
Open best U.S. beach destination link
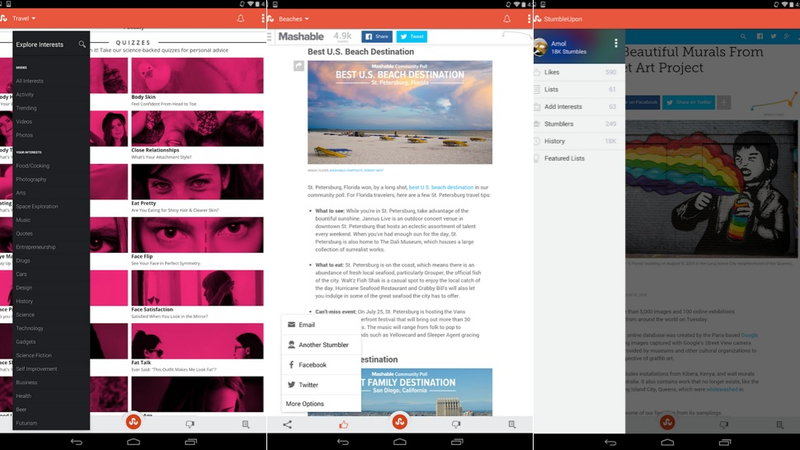[x=441, y=187]
